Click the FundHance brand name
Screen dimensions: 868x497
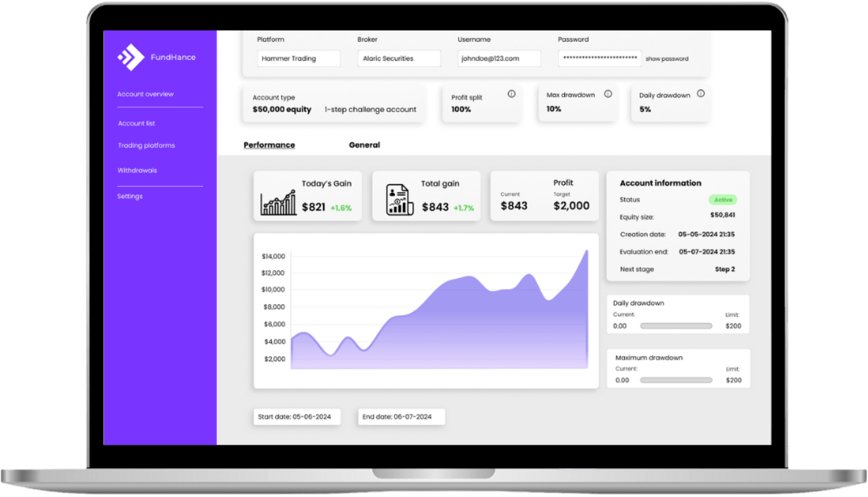click(x=173, y=57)
